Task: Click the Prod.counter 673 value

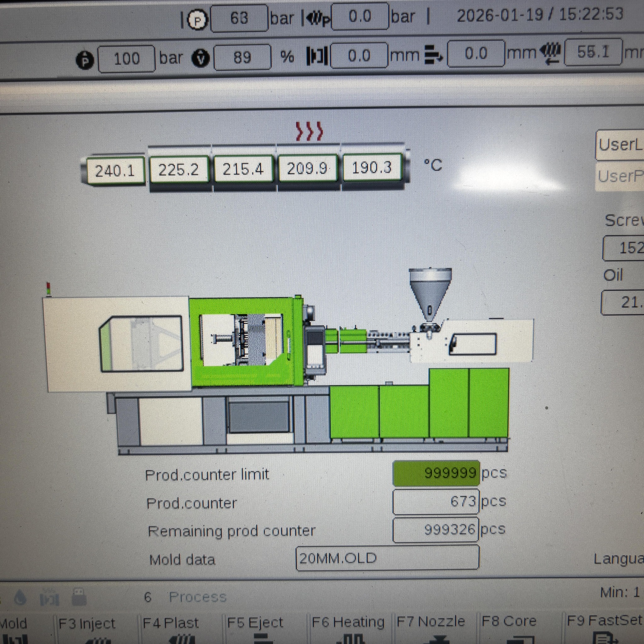Action: click(x=436, y=502)
